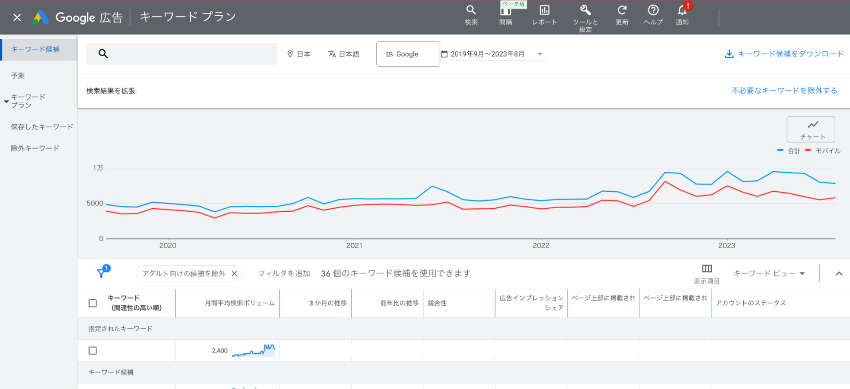
Task: Click the 検索結果を拡張 label
Action: 111,90
